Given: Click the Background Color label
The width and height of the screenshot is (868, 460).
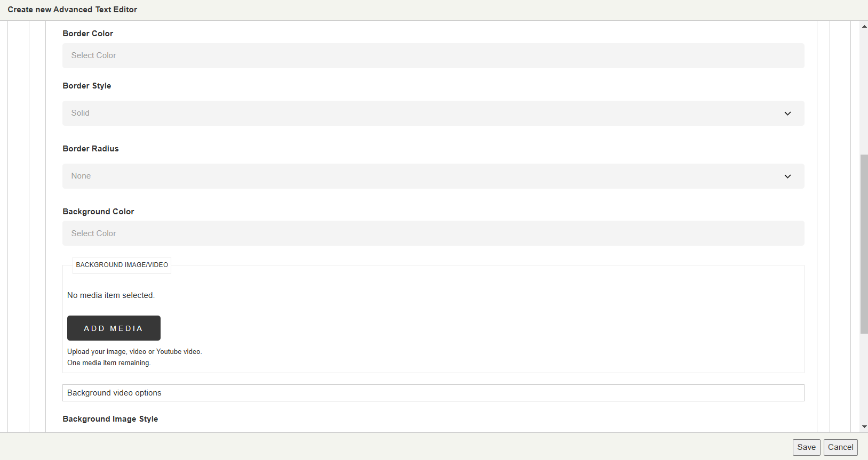Looking at the screenshot, I should pos(98,212).
